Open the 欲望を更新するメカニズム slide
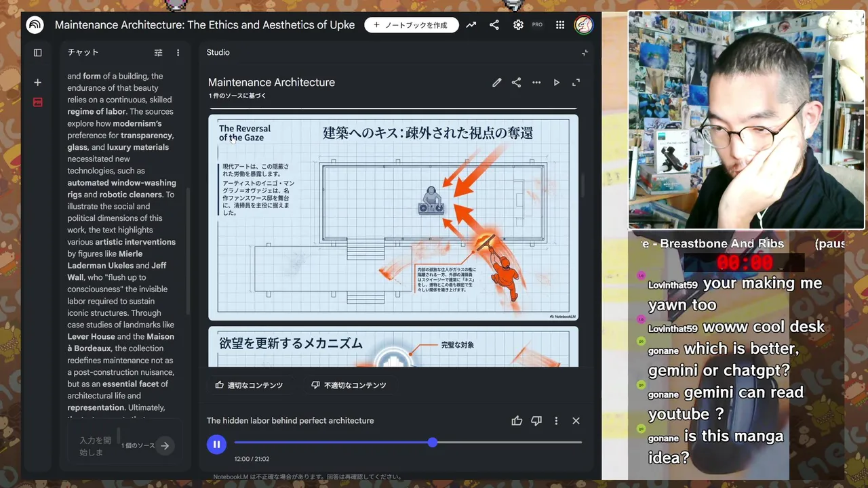 (393, 346)
